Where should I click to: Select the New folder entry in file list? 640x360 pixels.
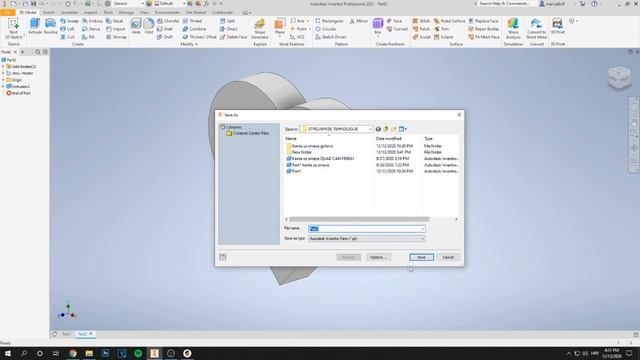(x=299, y=152)
